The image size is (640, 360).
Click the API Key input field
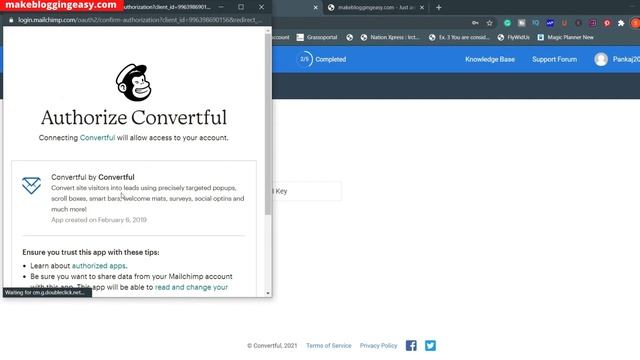click(307, 191)
